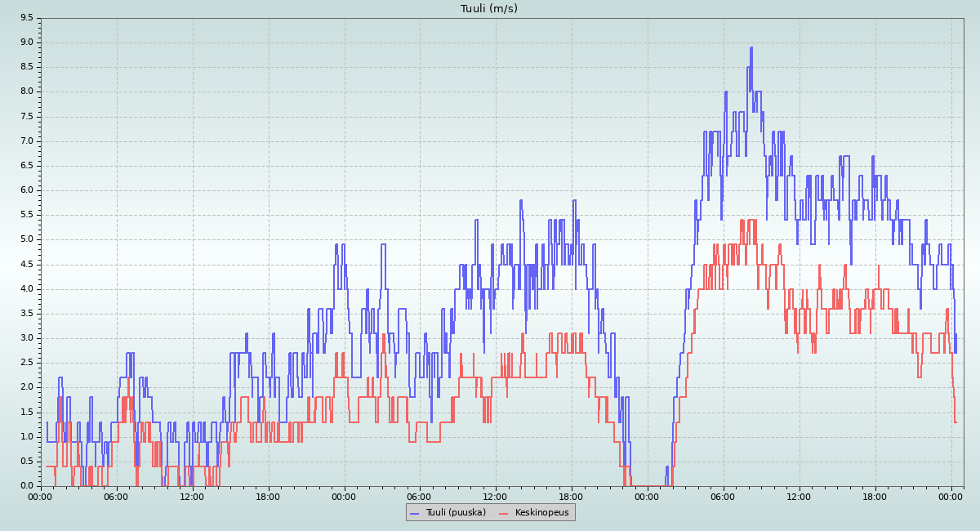Click the highest peak of red average line
The height and width of the screenshot is (531, 980).
tap(742, 220)
